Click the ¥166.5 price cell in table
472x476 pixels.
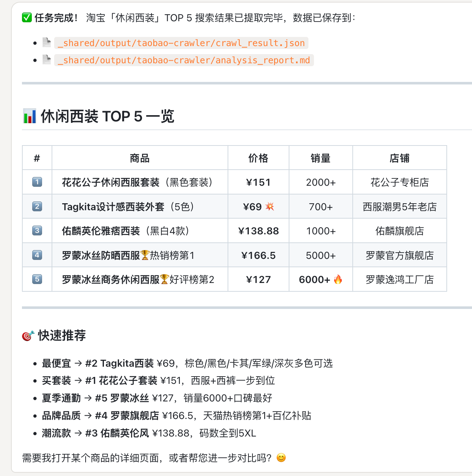(258, 255)
